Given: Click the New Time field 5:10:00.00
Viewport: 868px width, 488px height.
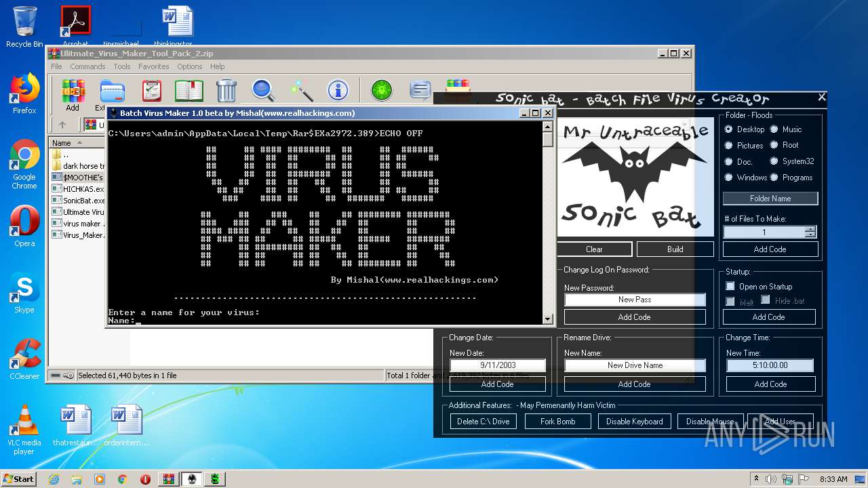Looking at the screenshot, I should coord(770,365).
